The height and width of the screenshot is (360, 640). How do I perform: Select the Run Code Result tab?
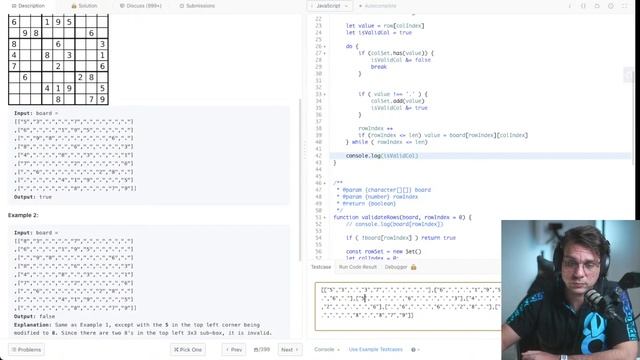tap(358, 267)
